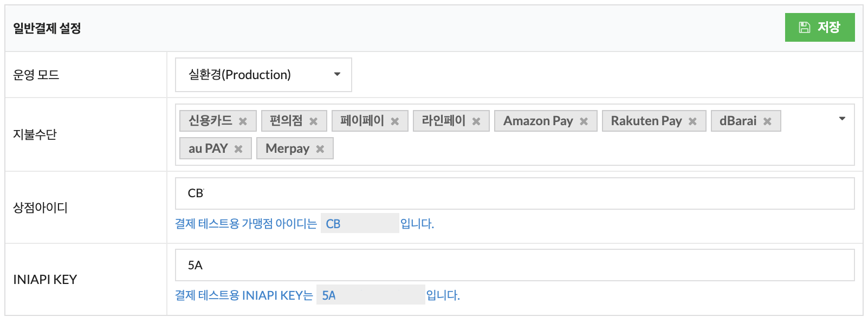Viewport: 868px width, 323px height.
Task: Remove the 라인페이 payment tag
Action: tap(476, 121)
